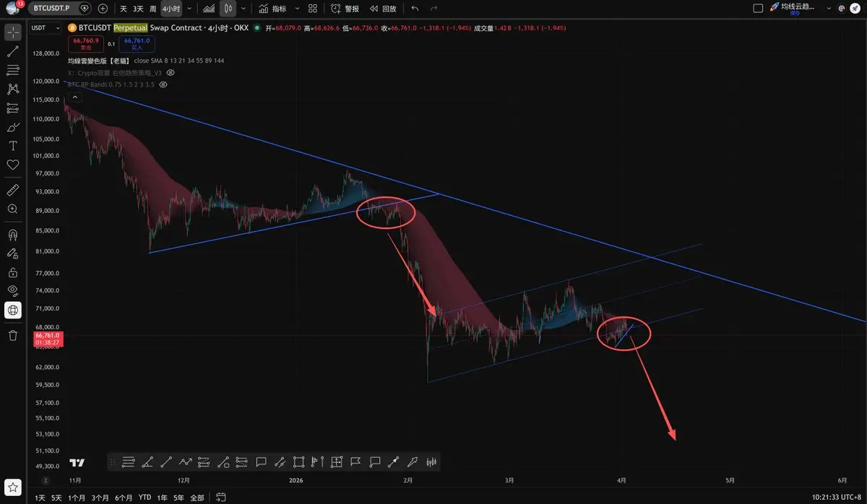Toggle magnet mode for drawings
Image resolution: width=867 pixels, height=504 pixels.
click(x=12, y=235)
